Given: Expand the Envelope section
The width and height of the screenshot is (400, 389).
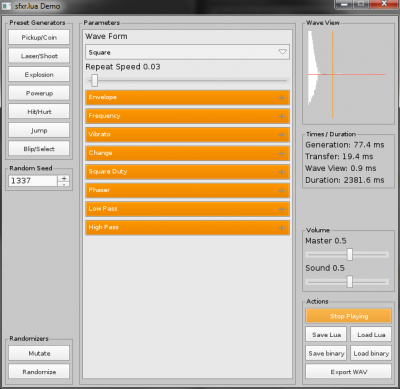Looking at the screenshot, I should coord(187,97).
